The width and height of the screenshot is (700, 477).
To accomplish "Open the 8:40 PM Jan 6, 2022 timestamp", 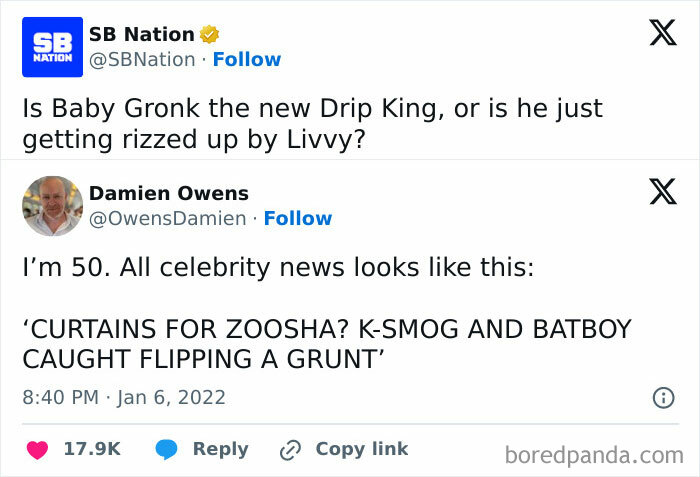I will [x=124, y=397].
